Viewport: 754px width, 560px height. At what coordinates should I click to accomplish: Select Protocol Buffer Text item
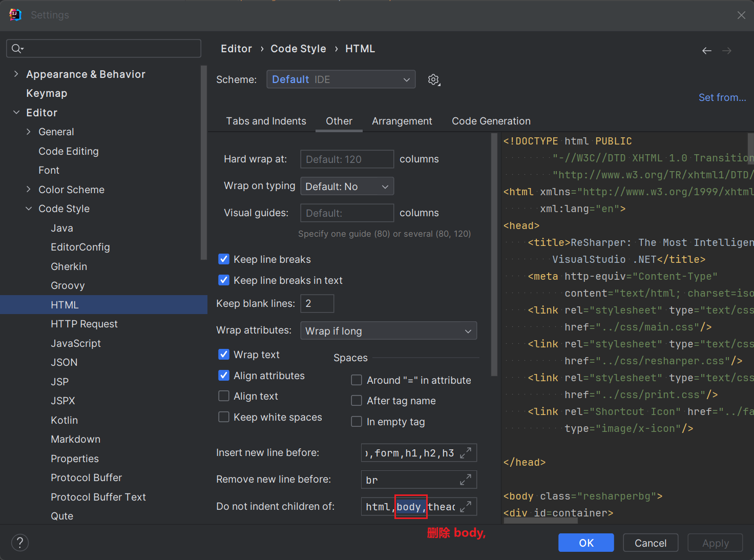pos(98,497)
